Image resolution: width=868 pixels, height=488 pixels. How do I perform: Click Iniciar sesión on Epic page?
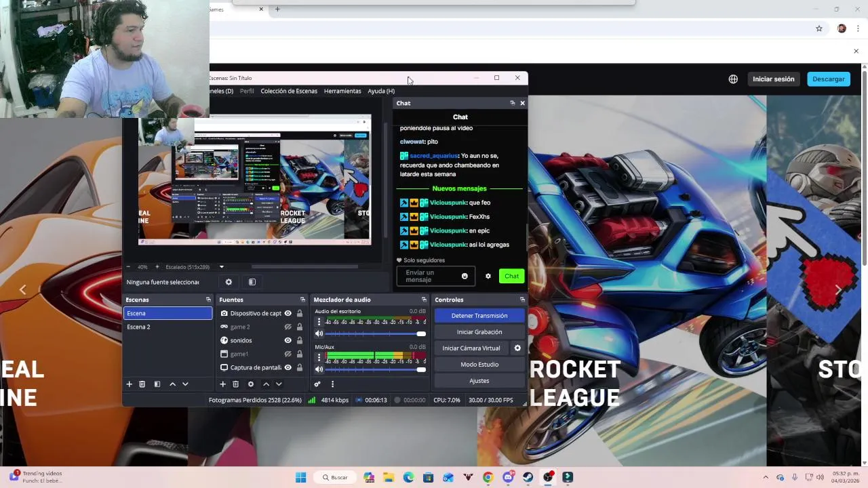pos(773,79)
